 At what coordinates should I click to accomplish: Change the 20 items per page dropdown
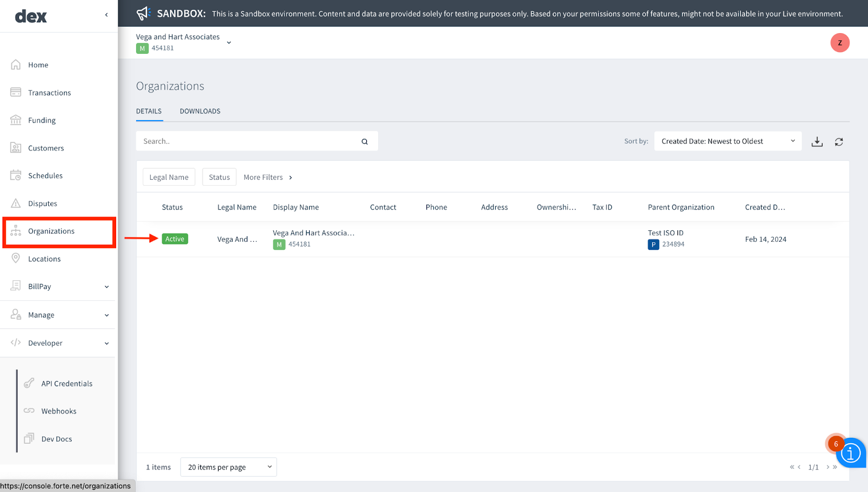pos(228,466)
